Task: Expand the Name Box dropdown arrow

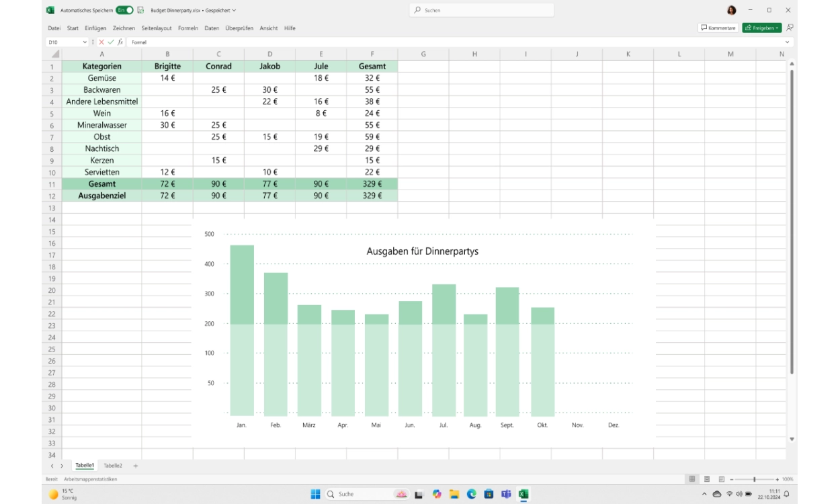Action: [85, 42]
